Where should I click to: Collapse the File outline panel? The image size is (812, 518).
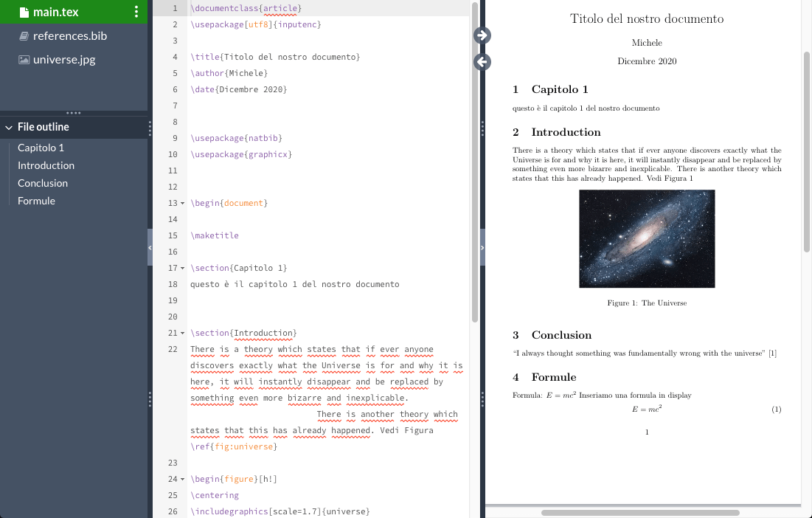click(9, 127)
